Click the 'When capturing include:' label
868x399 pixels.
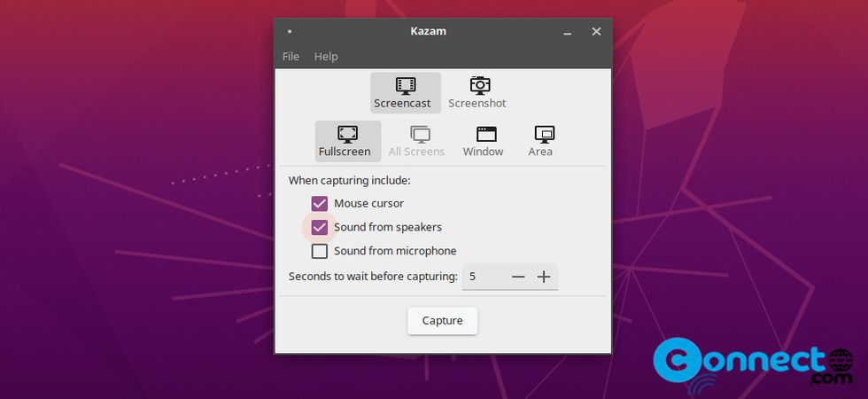(350, 181)
